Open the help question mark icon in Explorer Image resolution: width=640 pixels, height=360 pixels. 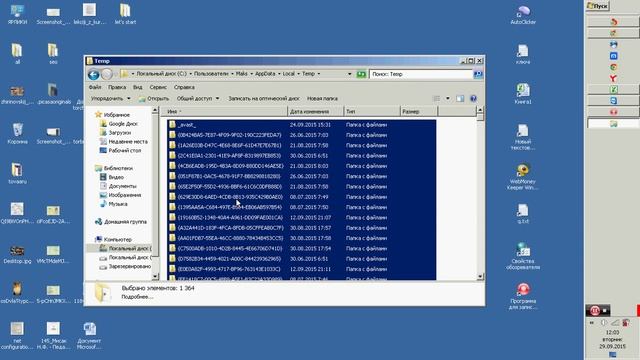pos(473,98)
